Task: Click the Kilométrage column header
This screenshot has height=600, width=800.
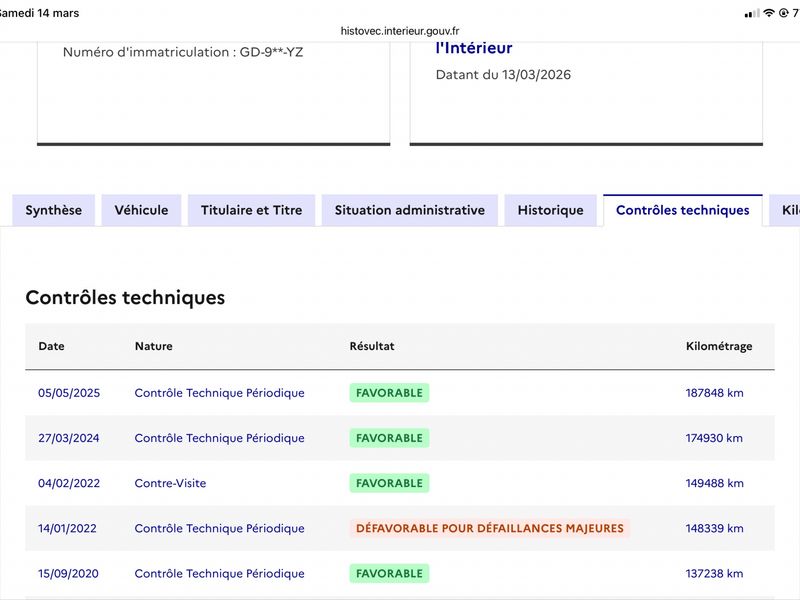Action: click(x=718, y=346)
